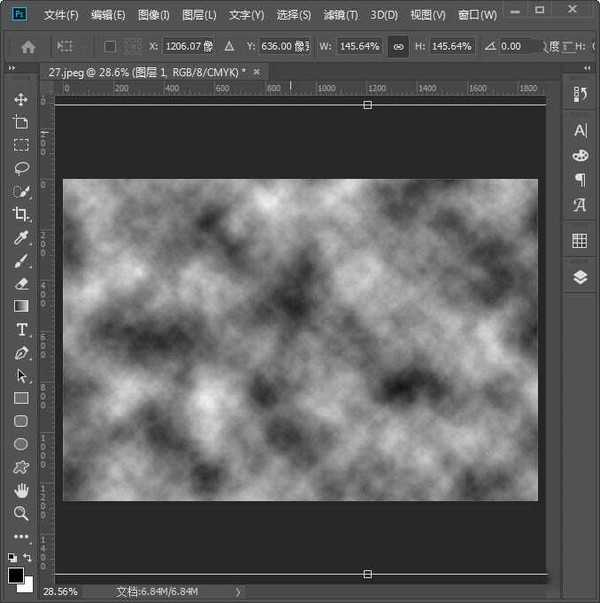Open the 图层(L) menu
Image resolution: width=600 pixels, height=603 pixels.
[196, 15]
